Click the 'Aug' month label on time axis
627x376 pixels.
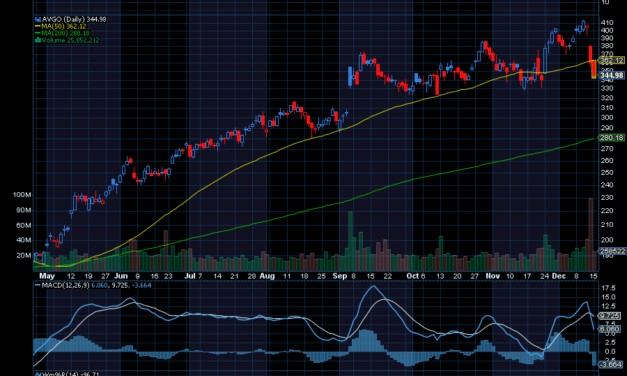[267, 276]
